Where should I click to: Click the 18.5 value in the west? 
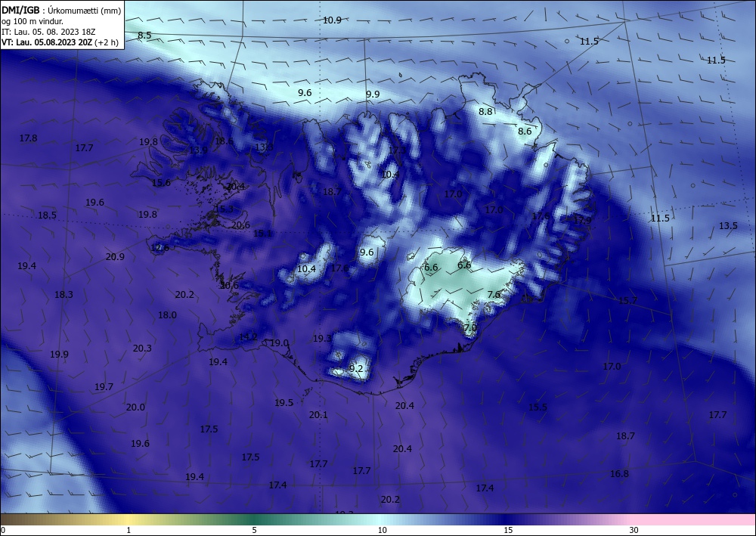coord(47,215)
